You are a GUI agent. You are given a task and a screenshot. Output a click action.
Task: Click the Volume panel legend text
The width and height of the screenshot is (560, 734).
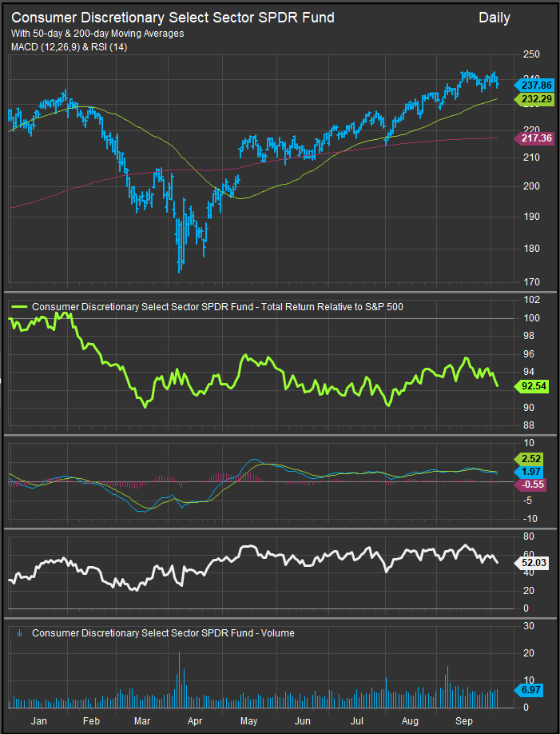tap(163, 633)
